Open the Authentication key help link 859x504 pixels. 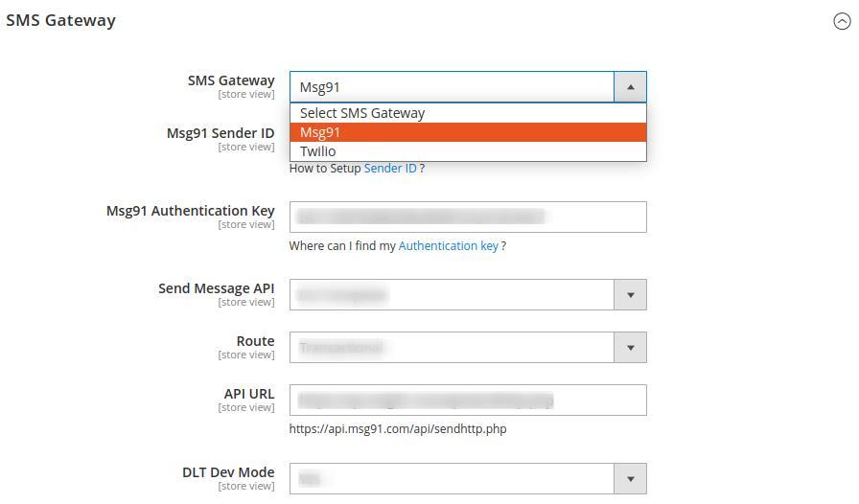tap(448, 246)
